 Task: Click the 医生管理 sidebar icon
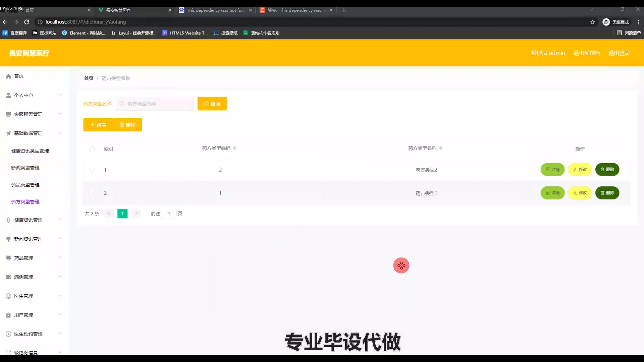[x=8, y=296]
